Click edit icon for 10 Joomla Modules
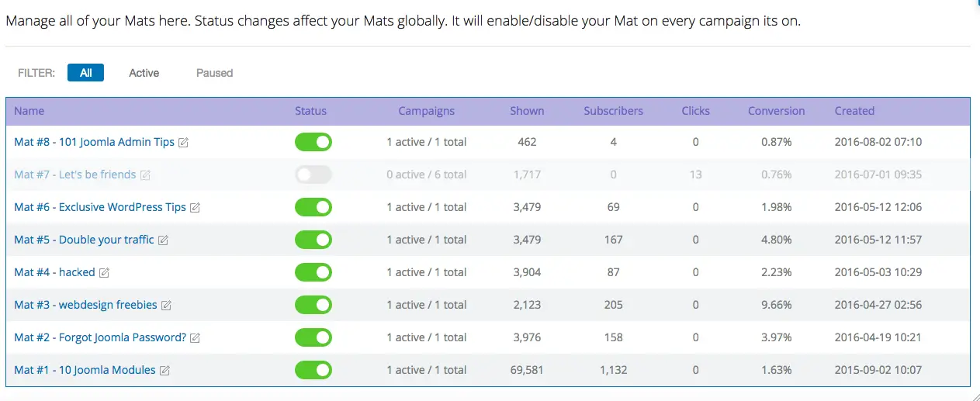Viewport: 980px width, 401px height. pyautogui.click(x=164, y=371)
